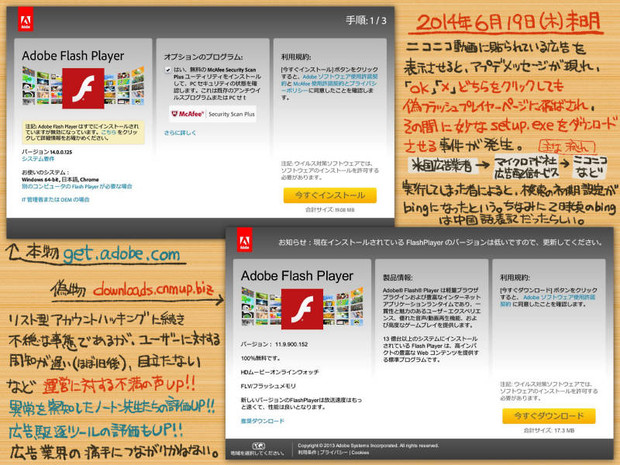Click the 合計サイズ: 17.3 MB text
620x465 pixels.
(x=549, y=430)
